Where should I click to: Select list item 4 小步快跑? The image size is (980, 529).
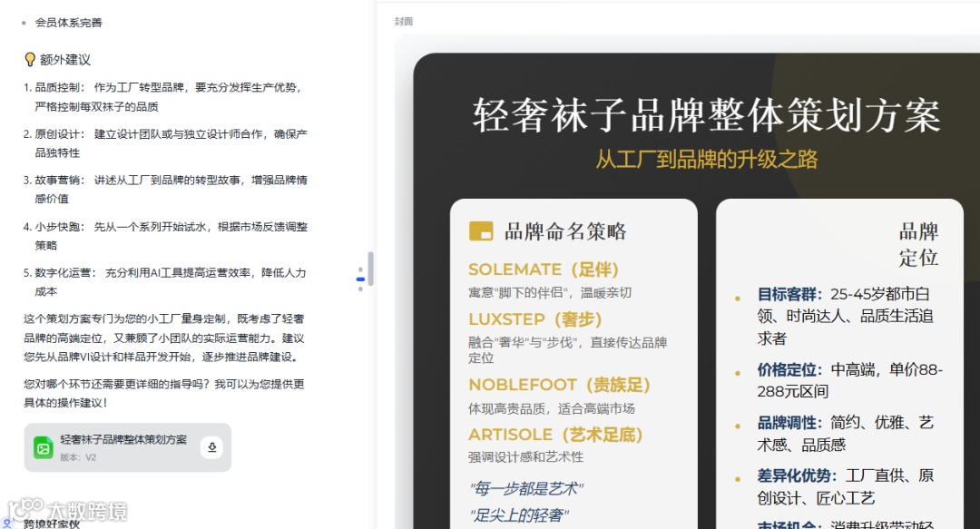(165, 236)
